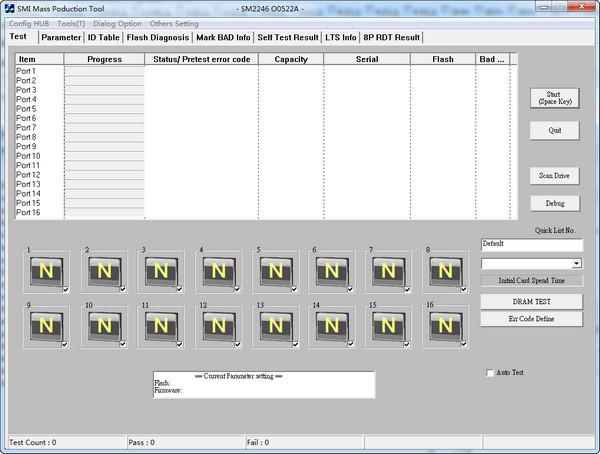This screenshot has height=454, width=600.
Task: Uncheck the port 1 enable checkbox
Action: coord(65,289)
